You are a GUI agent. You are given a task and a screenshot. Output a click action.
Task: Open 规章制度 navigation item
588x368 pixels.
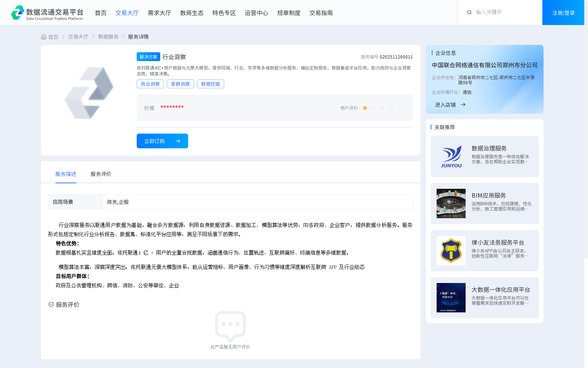pyautogui.click(x=289, y=13)
